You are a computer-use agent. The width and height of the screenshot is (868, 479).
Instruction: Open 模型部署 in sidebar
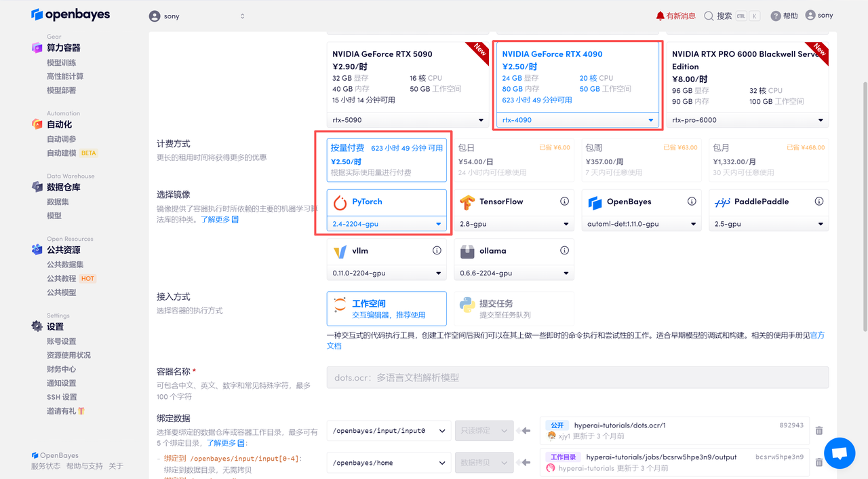click(x=61, y=90)
